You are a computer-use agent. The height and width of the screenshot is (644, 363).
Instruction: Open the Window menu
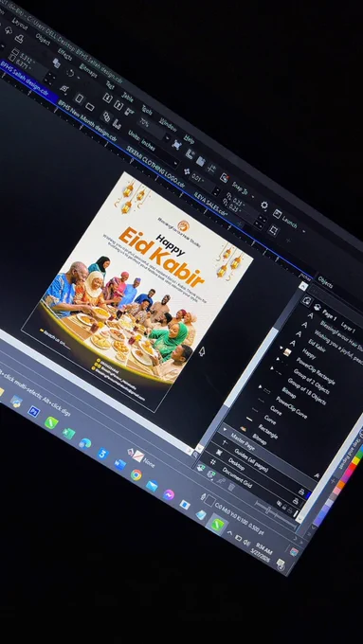point(168,124)
